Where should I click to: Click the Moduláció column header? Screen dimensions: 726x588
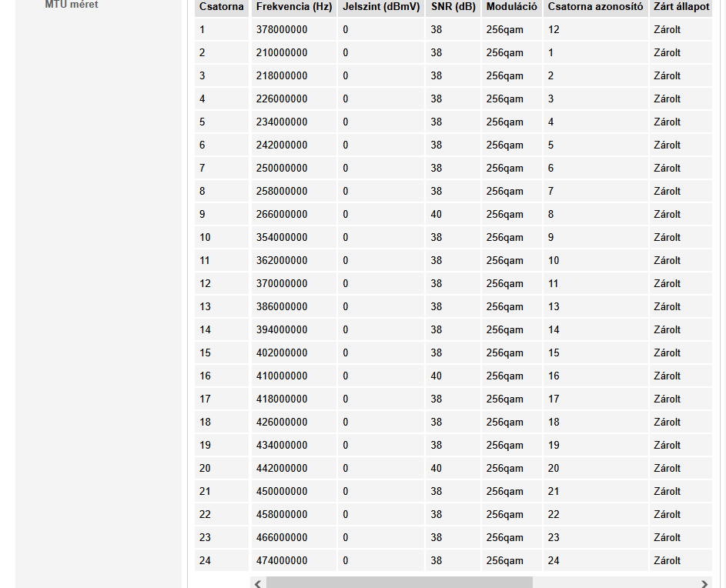click(x=512, y=6)
